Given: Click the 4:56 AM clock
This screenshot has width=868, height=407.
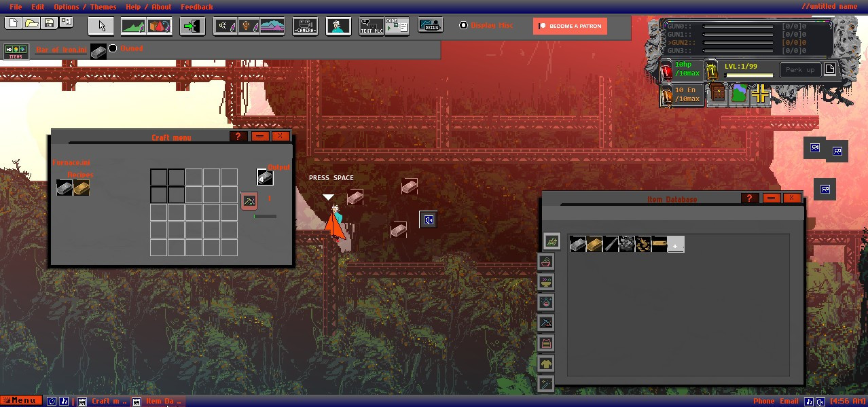Looking at the screenshot, I should [848, 402].
